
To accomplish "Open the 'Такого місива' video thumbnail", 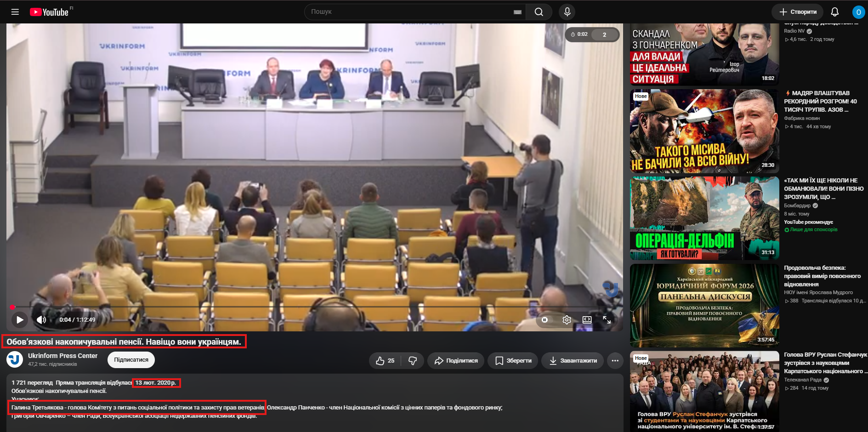I will point(704,131).
